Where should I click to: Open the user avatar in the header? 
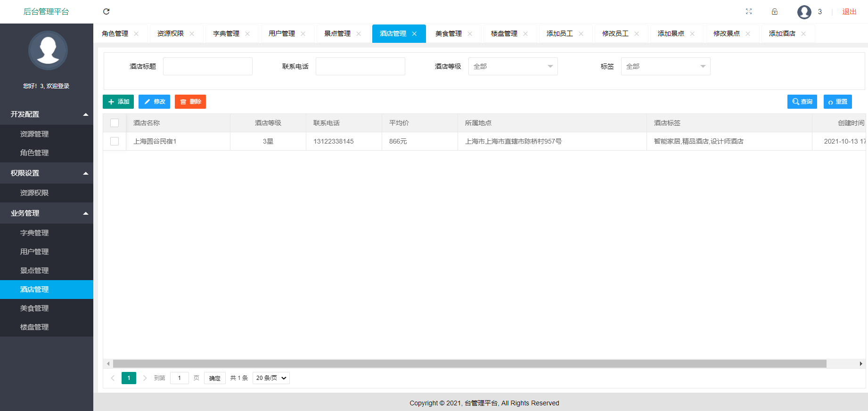tap(804, 12)
